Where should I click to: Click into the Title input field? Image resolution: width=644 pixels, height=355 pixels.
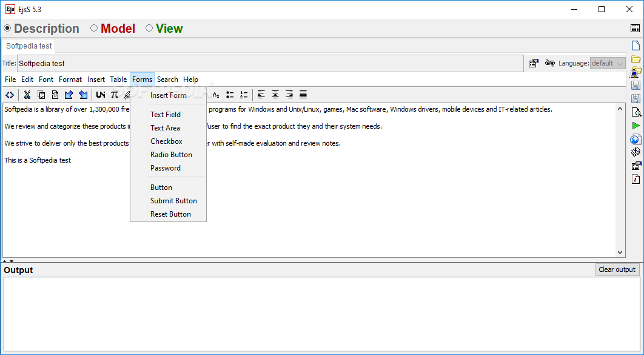coord(270,63)
